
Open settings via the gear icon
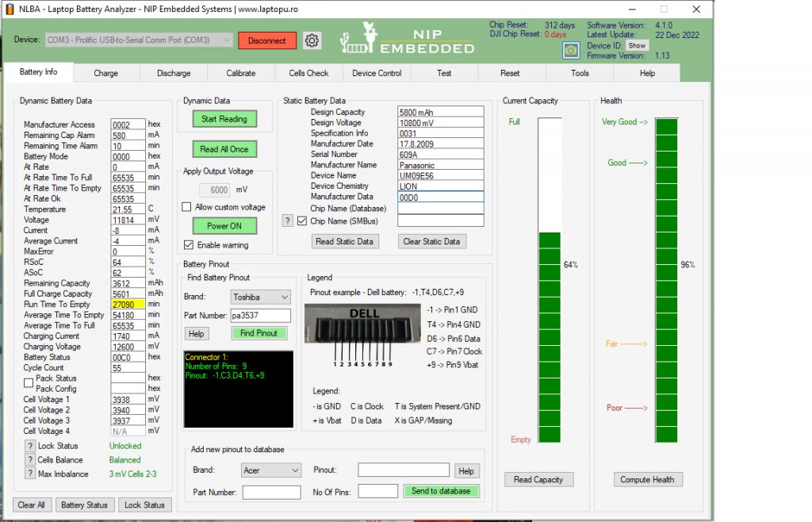[312, 40]
